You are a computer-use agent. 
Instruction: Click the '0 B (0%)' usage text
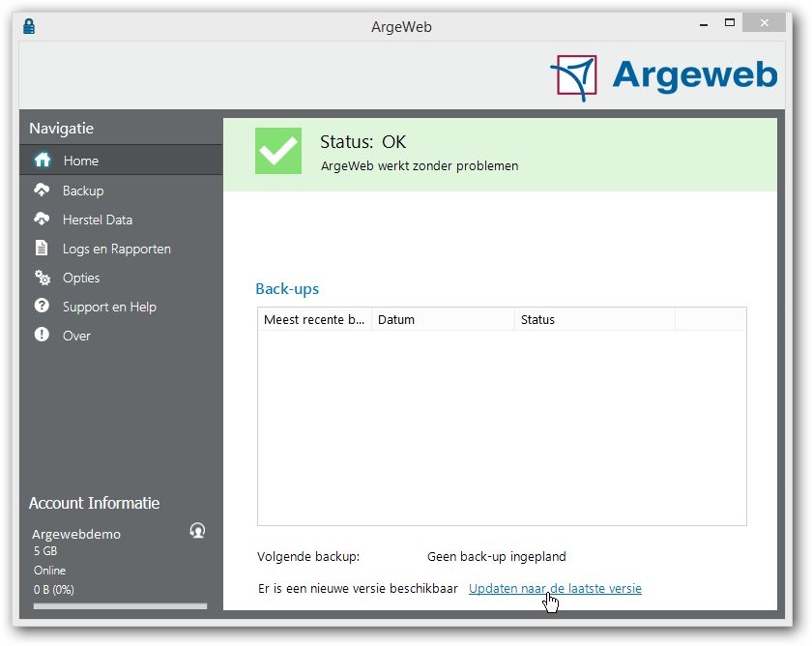pyautogui.click(x=54, y=590)
